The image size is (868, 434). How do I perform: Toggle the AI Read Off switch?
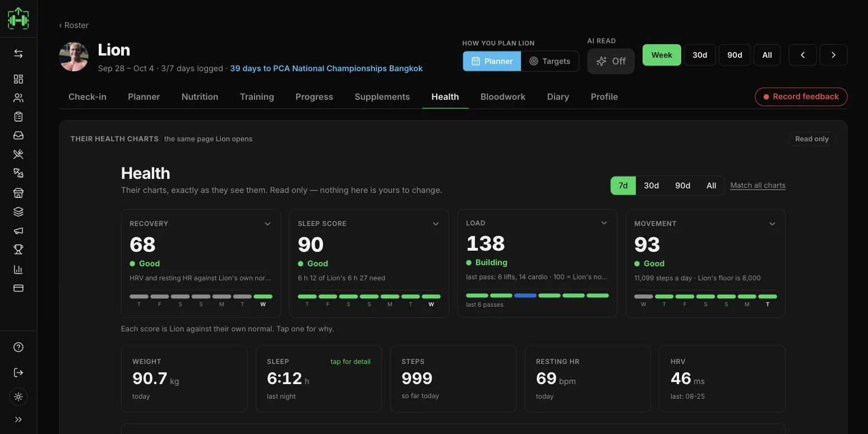(611, 61)
